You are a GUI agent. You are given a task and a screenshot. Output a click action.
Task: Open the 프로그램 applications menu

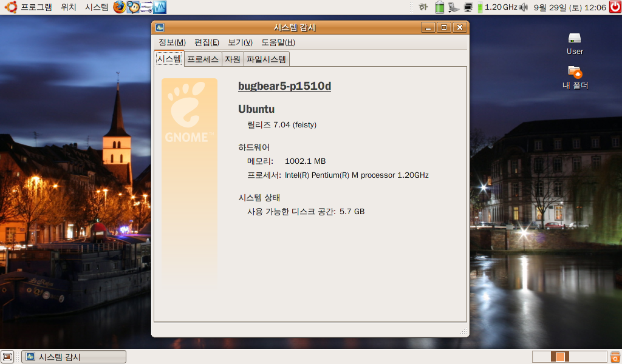click(x=36, y=7)
